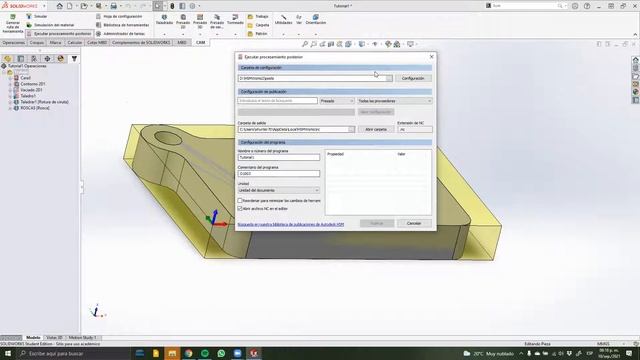The image size is (640, 360).
Task: Switch to the Marca tab
Action: [55, 42]
